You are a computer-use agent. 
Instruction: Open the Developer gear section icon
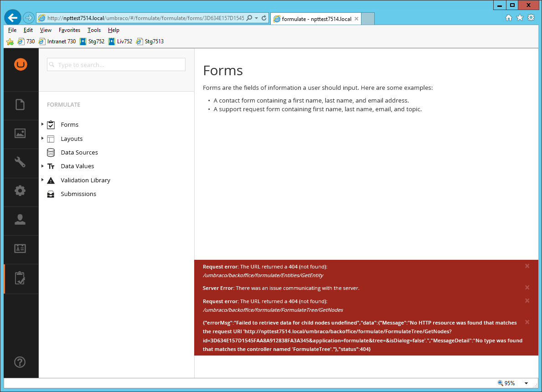(20, 191)
